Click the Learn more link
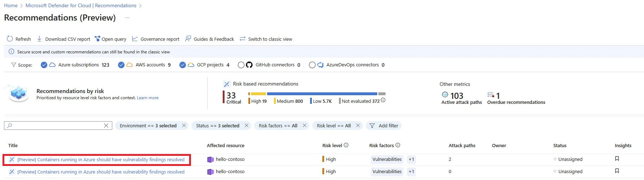Viewport: 644px width, 180px height. (x=148, y=98)
